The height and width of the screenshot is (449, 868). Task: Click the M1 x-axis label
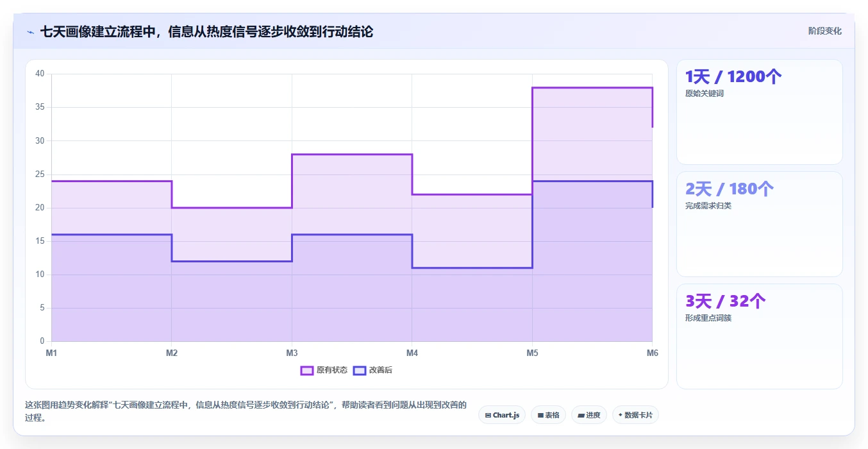point(51,353)
